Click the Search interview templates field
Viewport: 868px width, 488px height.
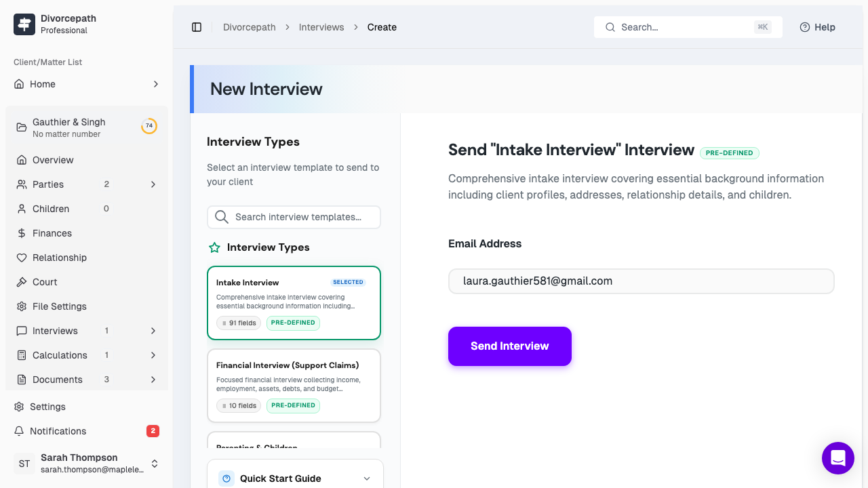coord(294,217)
